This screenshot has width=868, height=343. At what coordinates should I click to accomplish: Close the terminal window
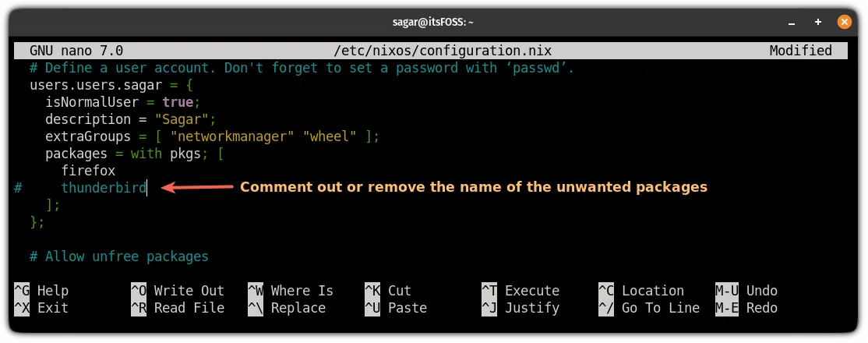coord(845,22)
